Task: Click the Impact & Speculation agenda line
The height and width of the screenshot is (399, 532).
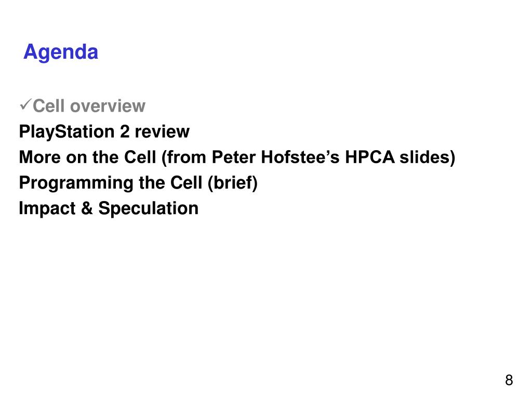Action: coord(109,208)
